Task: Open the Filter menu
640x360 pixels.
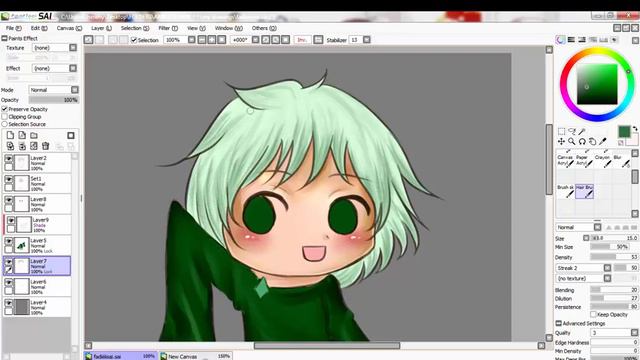Action: point(168,28)
